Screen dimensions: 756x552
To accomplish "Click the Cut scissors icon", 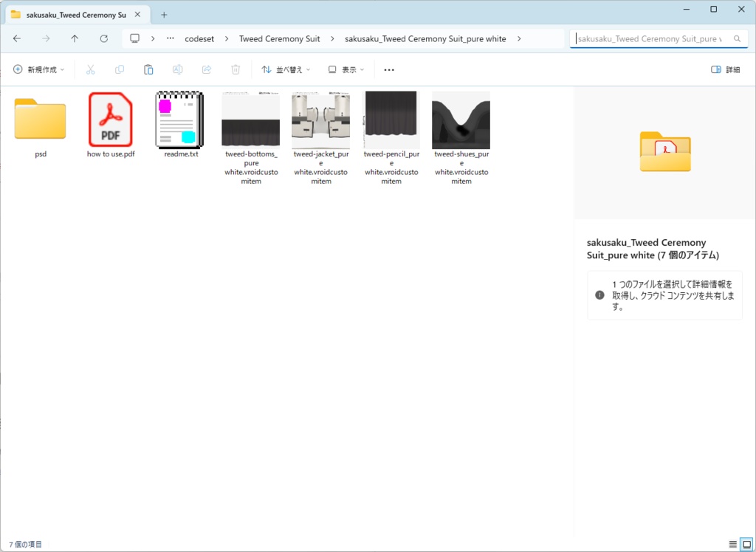I will 91,69.
